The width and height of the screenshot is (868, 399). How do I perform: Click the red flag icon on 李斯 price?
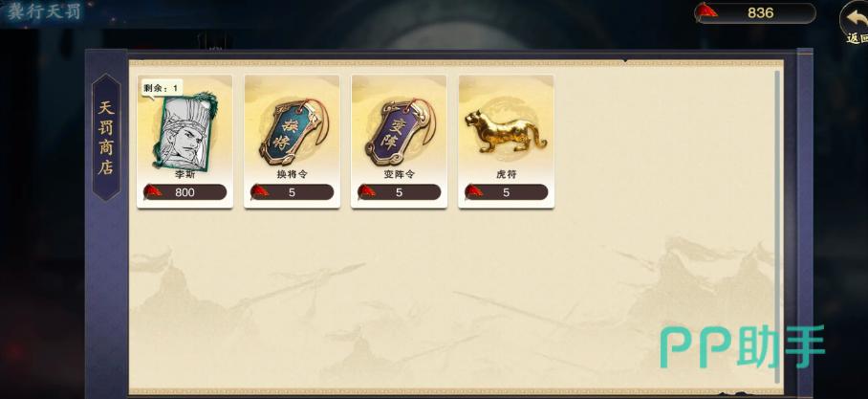152,191
